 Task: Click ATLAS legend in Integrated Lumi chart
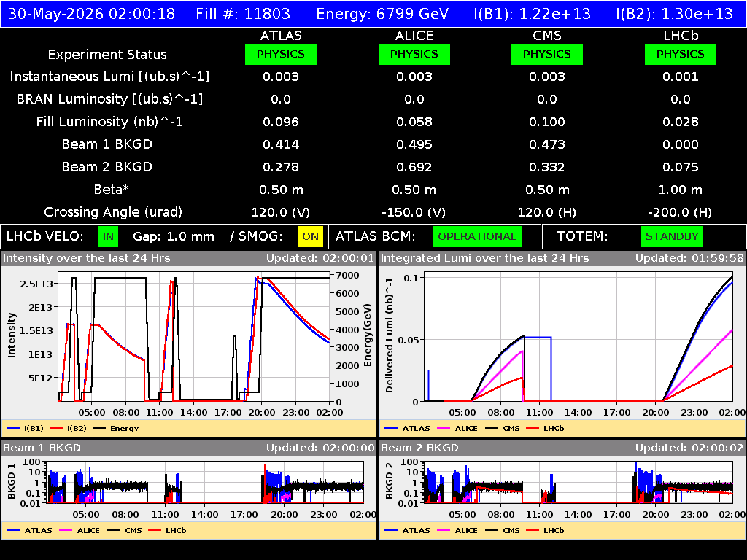[x=407, y=429]
